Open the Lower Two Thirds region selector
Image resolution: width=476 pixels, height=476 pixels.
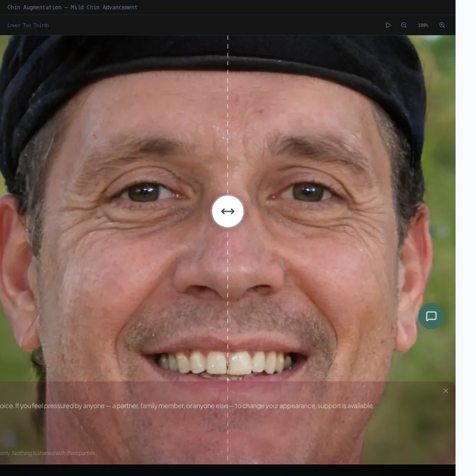coord(28,25)
